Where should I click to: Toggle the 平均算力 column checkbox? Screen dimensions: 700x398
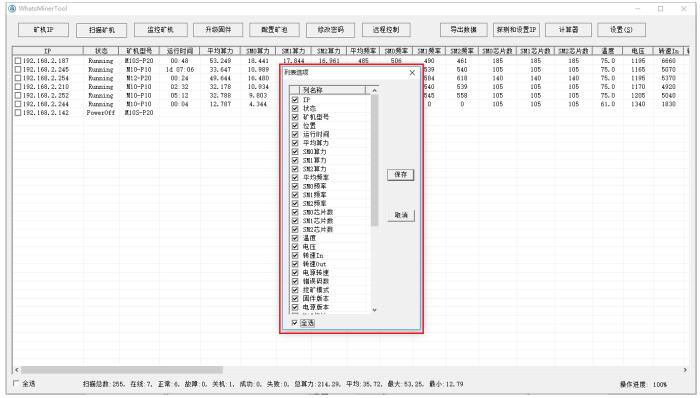pyautogui.click(x=295, y=143)
